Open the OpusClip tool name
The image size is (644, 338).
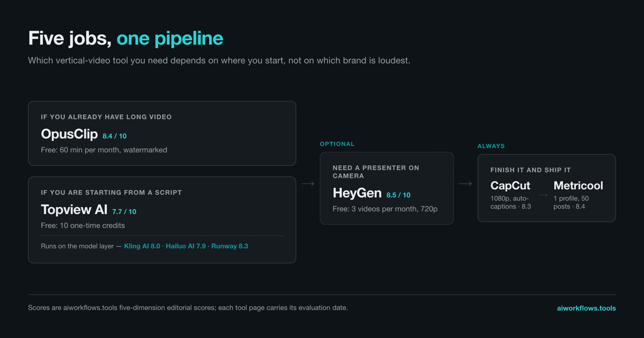(69, 134)
